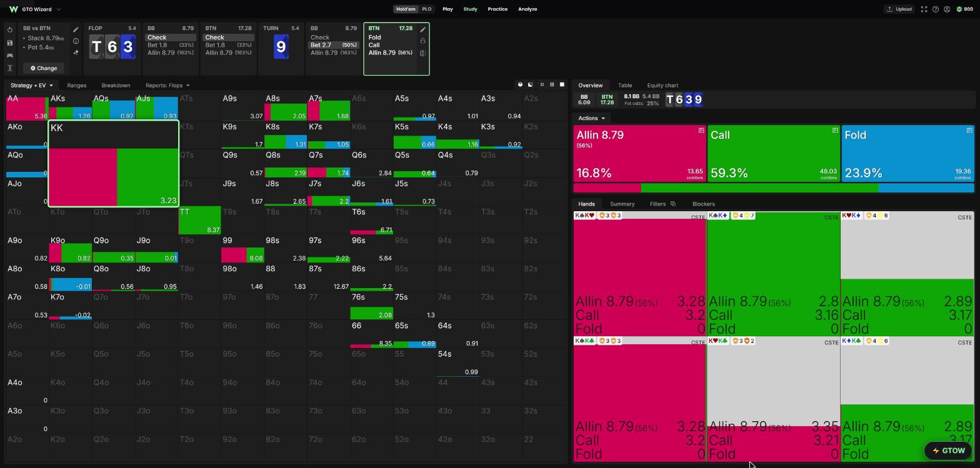The height and width of the screenshot is (468, 980).
Task: Click the 900 power credits indicator
Action: pyautogui.click(x=965, y=9)
